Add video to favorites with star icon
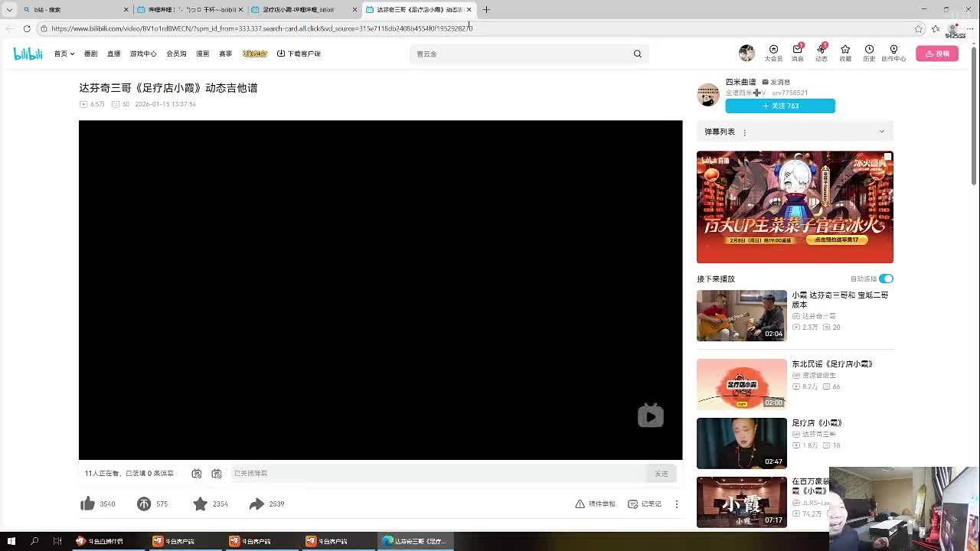The image size is (980, 551). (200, 504)
